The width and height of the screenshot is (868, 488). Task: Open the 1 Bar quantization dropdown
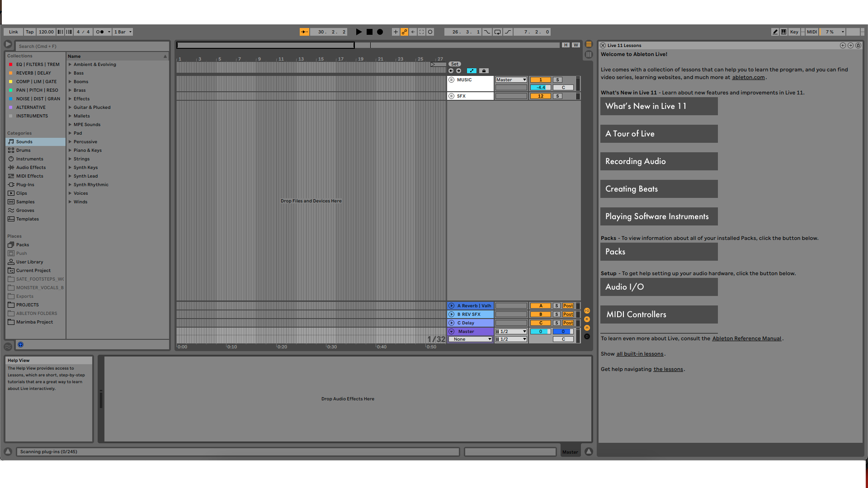click(123, 32)
